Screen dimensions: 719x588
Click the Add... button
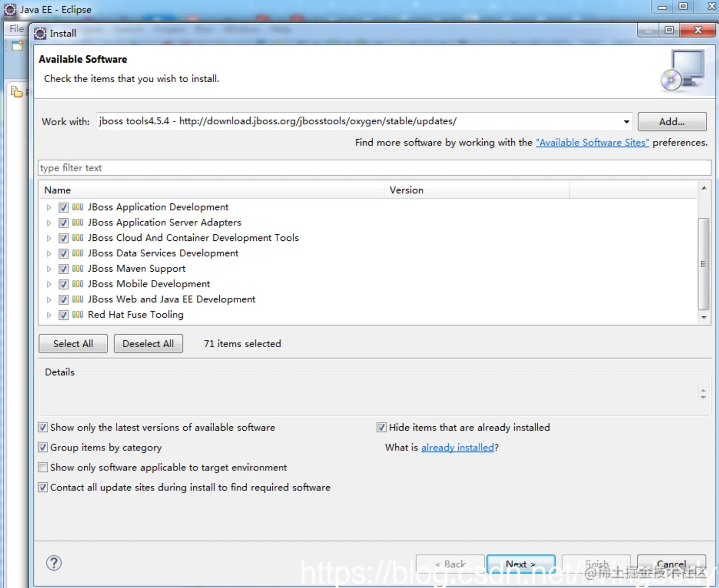(672, 122)
